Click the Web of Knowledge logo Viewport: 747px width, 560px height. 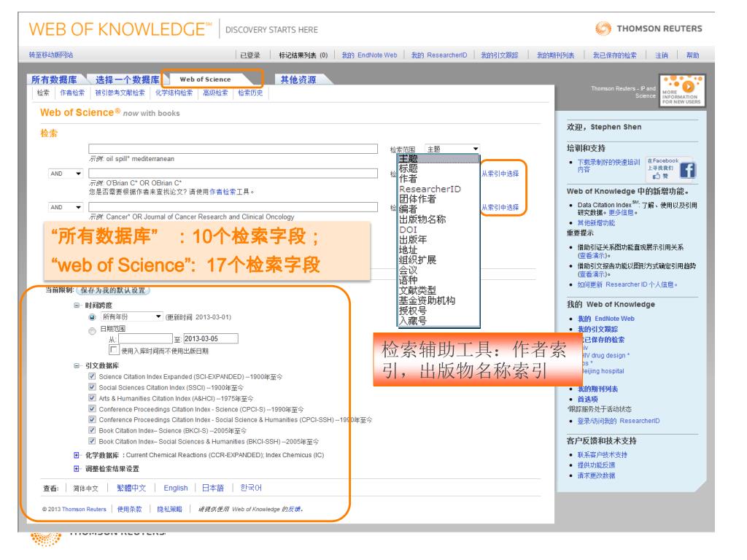[120, 29]
